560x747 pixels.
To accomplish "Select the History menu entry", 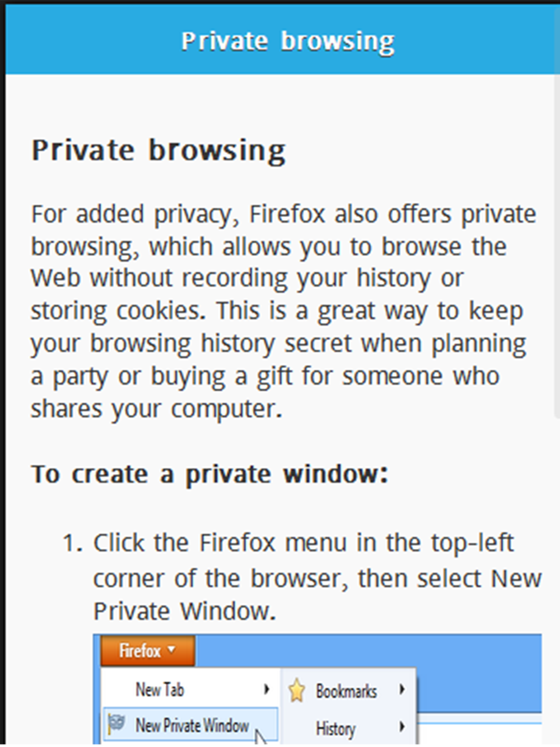I will [335, 728].
